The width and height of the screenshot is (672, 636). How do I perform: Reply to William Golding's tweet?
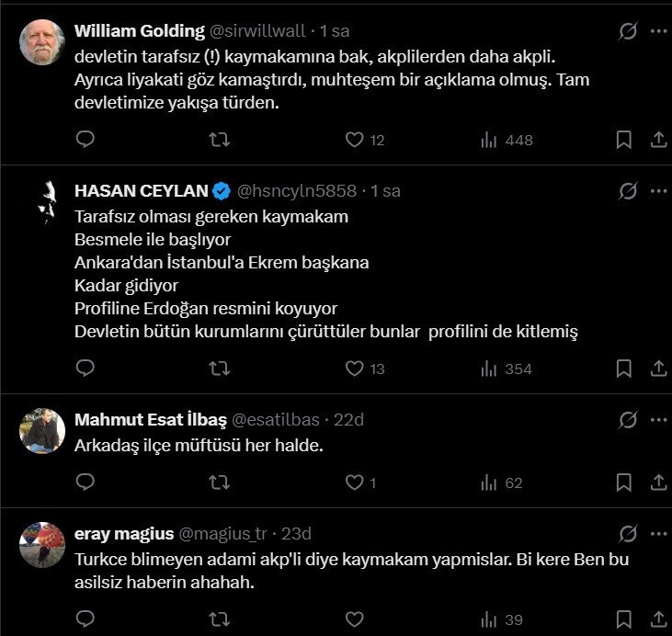point(85,140)
